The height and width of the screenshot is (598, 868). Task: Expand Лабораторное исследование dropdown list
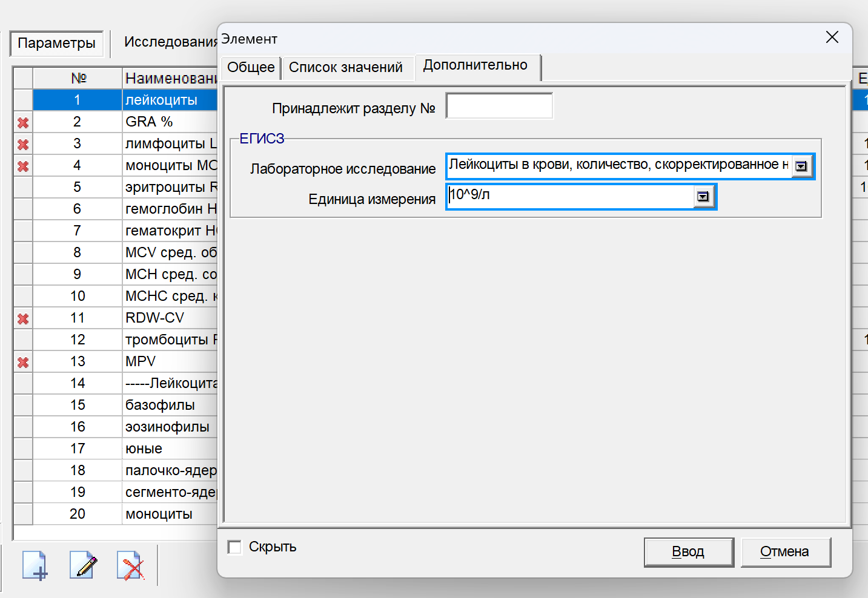tap(801, 166)
